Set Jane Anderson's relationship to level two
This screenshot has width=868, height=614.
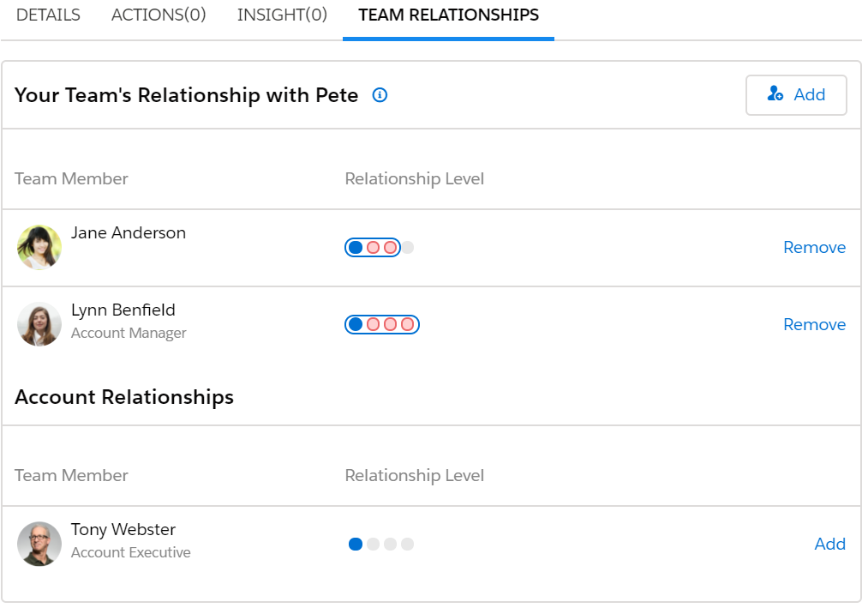tap(373, 248)
